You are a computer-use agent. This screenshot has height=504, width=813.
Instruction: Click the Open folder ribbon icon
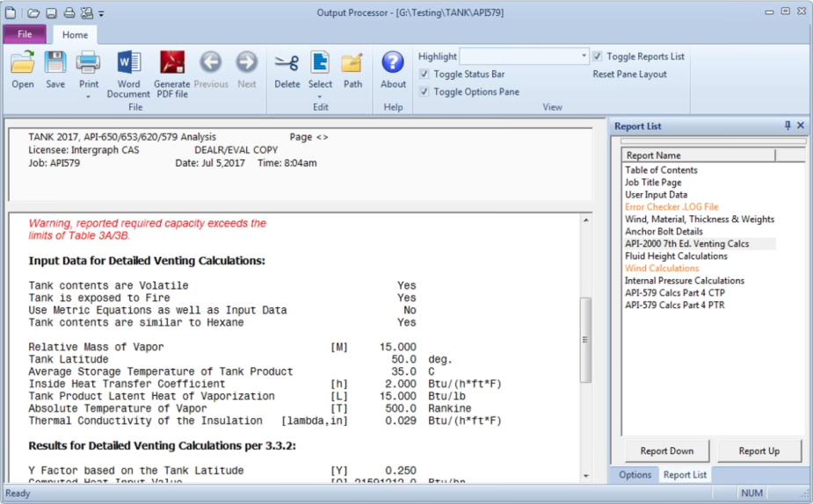coord(23,63)
